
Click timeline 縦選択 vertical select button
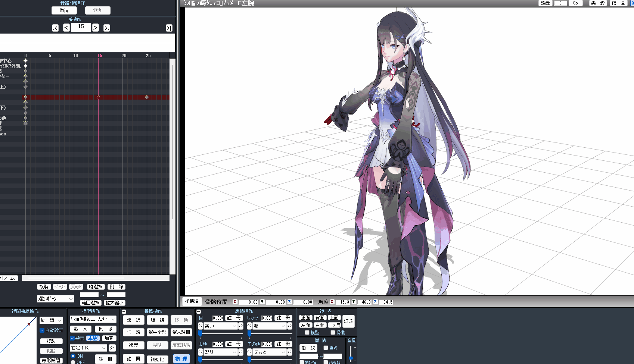(x=96, y=287)
